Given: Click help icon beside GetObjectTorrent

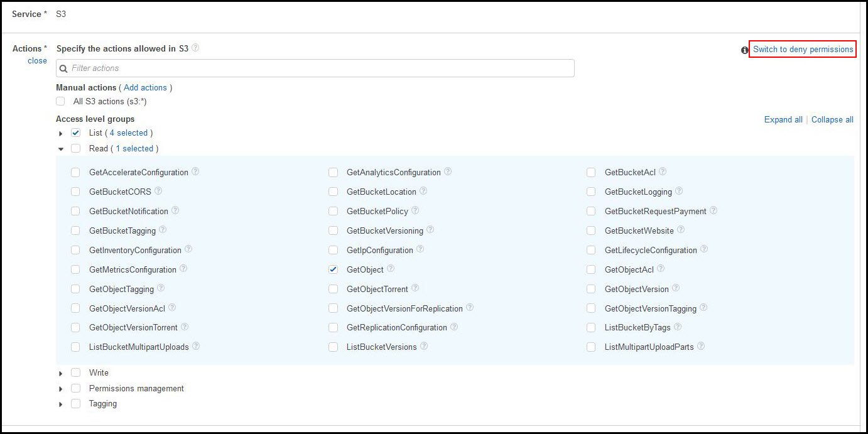Looking at the screenshot, I should (415, 288).
